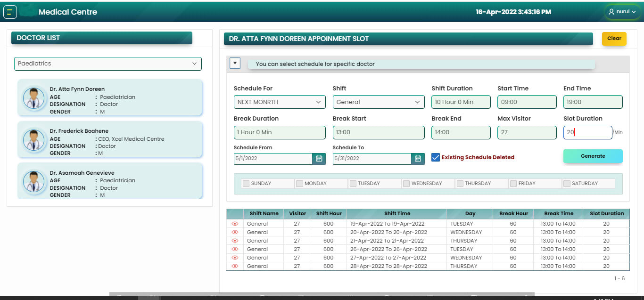The height and width of the screenshot is (300, 644).
Task: Open Schedule To calendar picker
Action: coord(418,159)
